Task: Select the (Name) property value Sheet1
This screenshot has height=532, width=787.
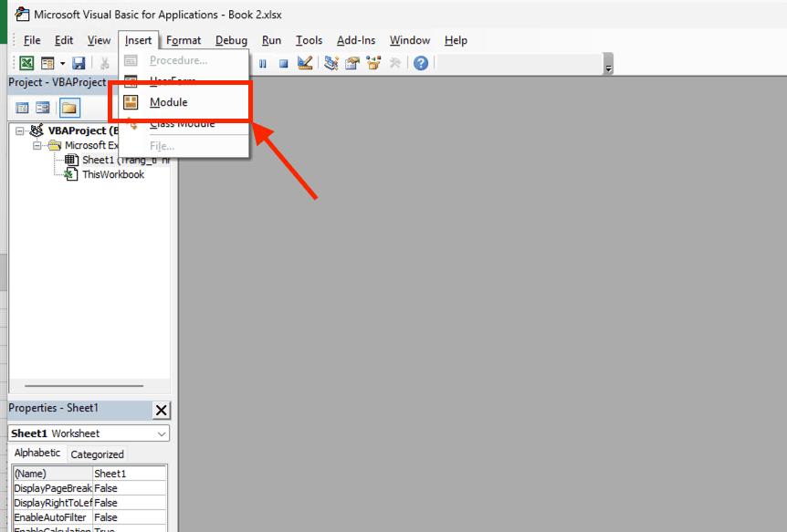Action: pyautogui.click(x=130, y=474)
